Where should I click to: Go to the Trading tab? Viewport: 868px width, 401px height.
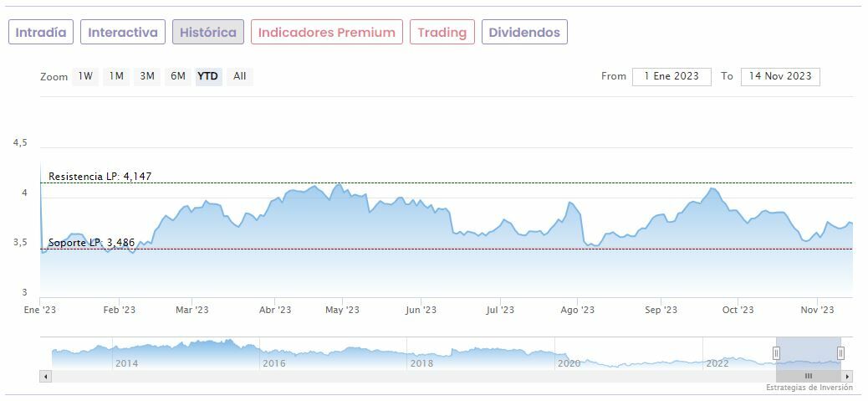point(442,33)
